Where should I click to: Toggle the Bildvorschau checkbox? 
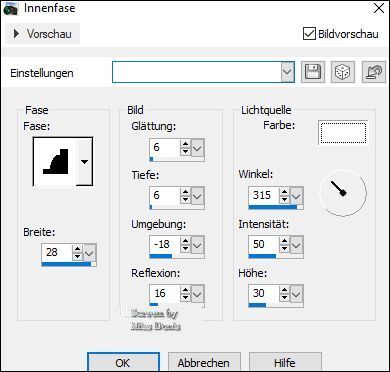pyautogui.click(x=309, y=34)
